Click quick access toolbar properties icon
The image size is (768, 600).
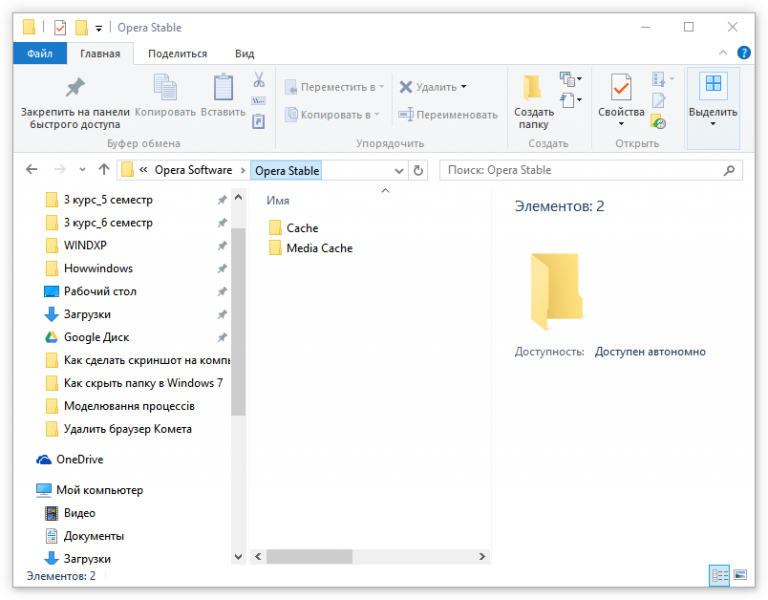click(x=60, y=27)
